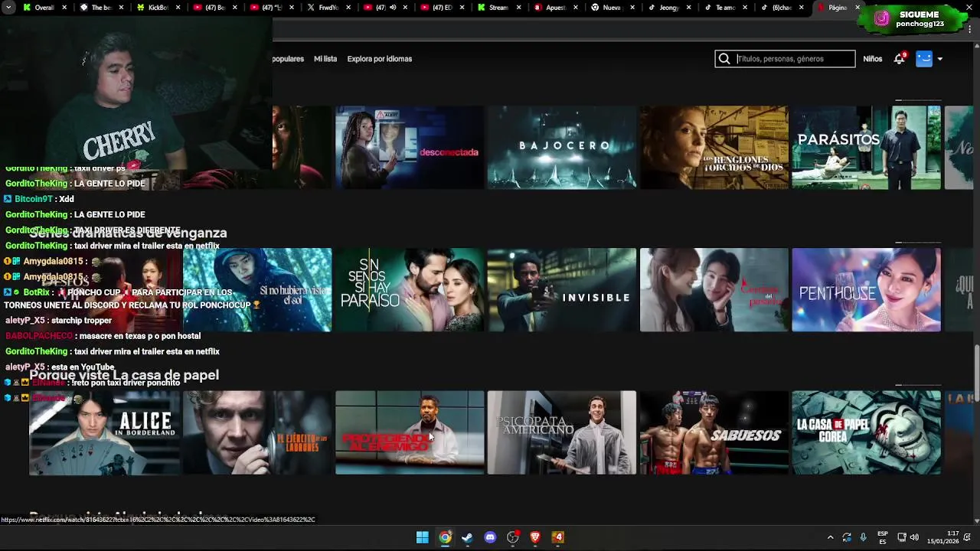Open the tab search chevron in Chrome
980x551 pixels.
click(x=9, y=8)
